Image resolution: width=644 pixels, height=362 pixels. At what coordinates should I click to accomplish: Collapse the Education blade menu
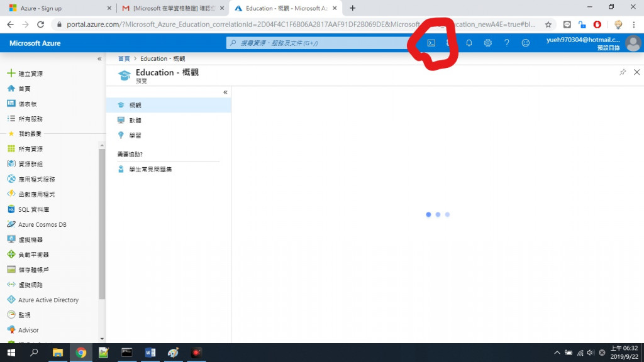pos(225,92)
